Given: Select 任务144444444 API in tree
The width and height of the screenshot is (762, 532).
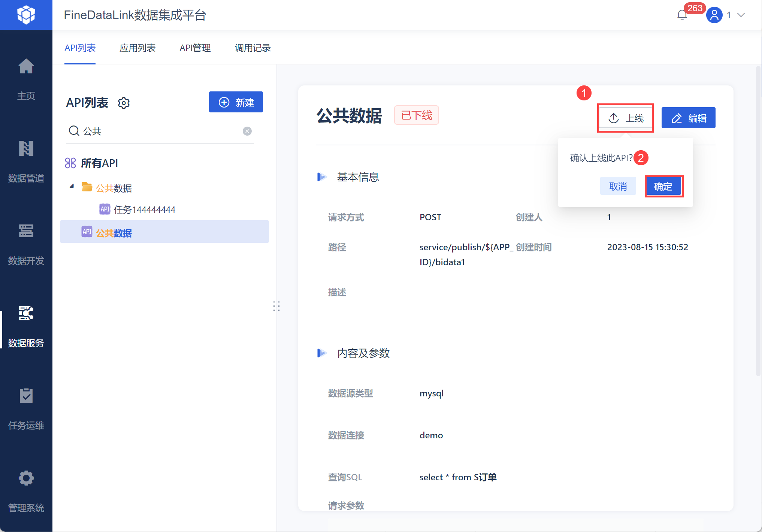Looking at the screenshot, I should coord(144,209).
